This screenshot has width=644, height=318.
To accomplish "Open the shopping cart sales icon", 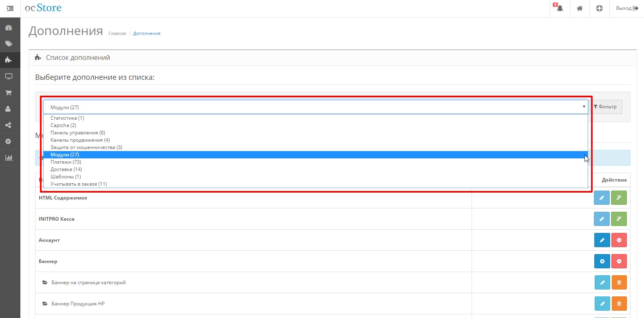I will pyautogui.click(x=9, y=92).
